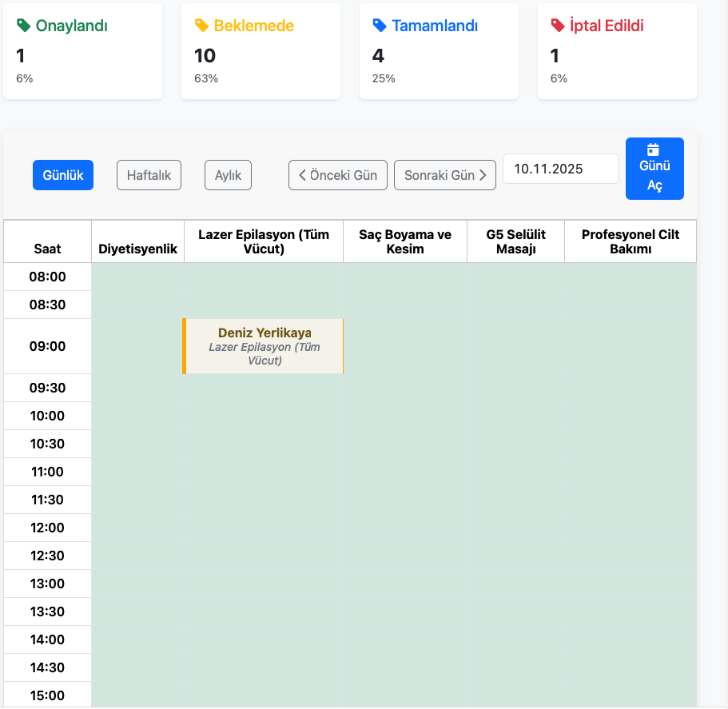Click Lazer Epilasyon (Tüm Vücut) column header
Screen dimensions: 728x709
coord(264,241)
